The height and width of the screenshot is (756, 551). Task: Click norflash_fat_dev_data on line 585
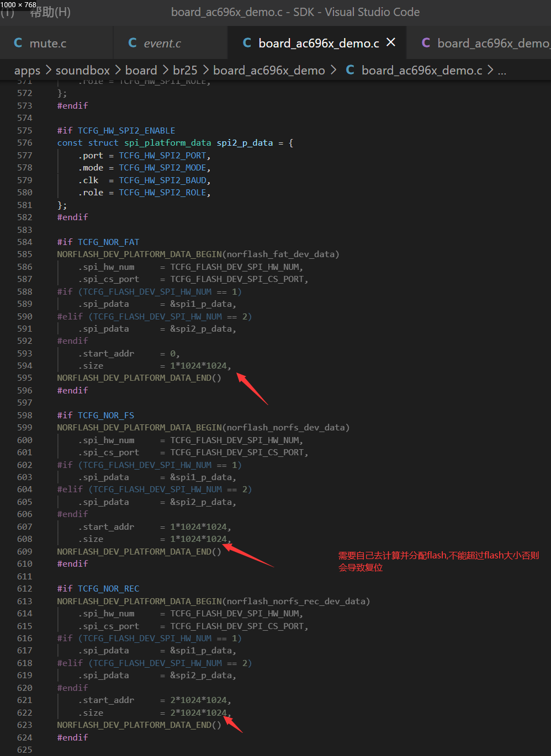tap(280, 254)
